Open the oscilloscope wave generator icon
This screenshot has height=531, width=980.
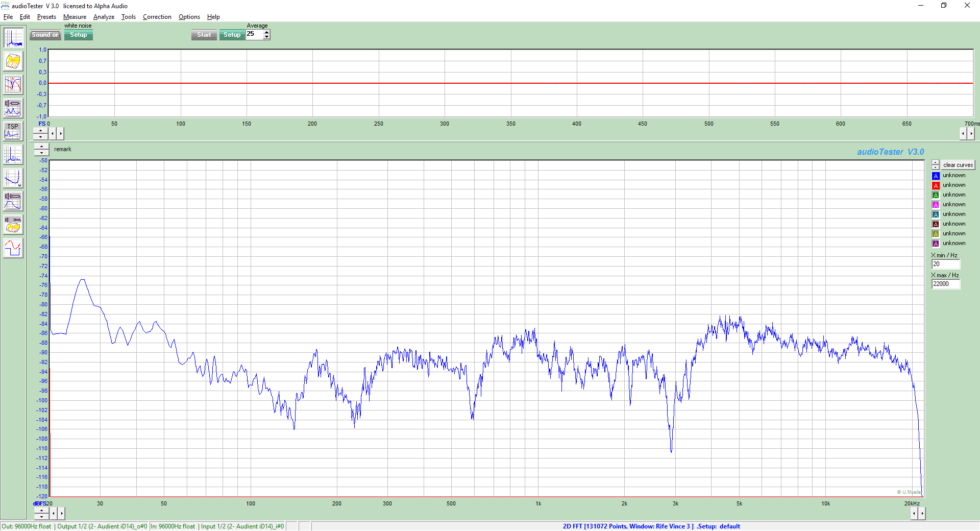coord(13,248)
